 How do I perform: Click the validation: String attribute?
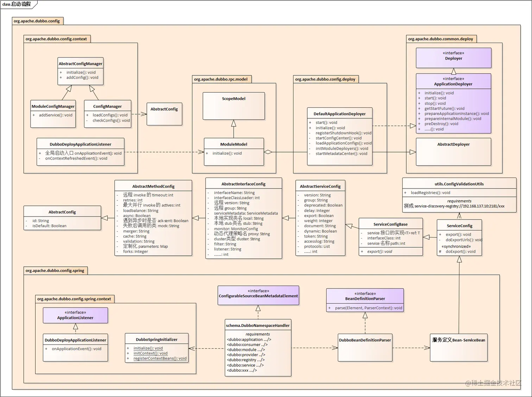click(x=139, y=242)
